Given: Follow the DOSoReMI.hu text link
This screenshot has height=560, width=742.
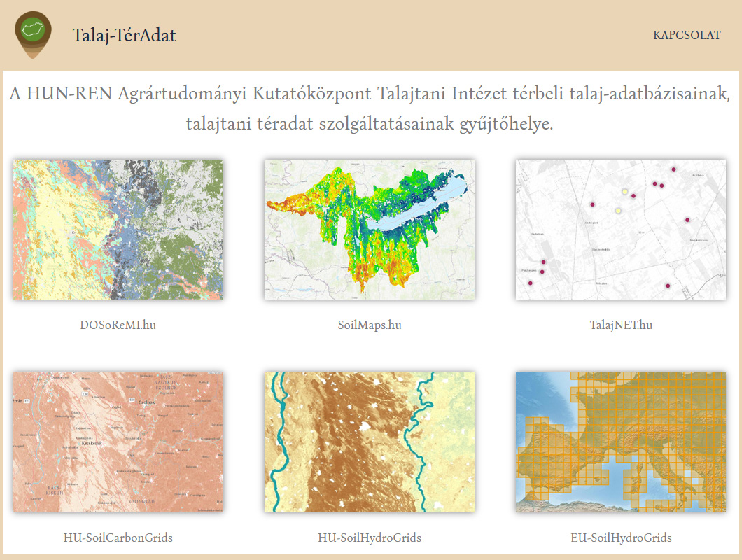Looking at the screenshot, I should click(x=118, y=325).
